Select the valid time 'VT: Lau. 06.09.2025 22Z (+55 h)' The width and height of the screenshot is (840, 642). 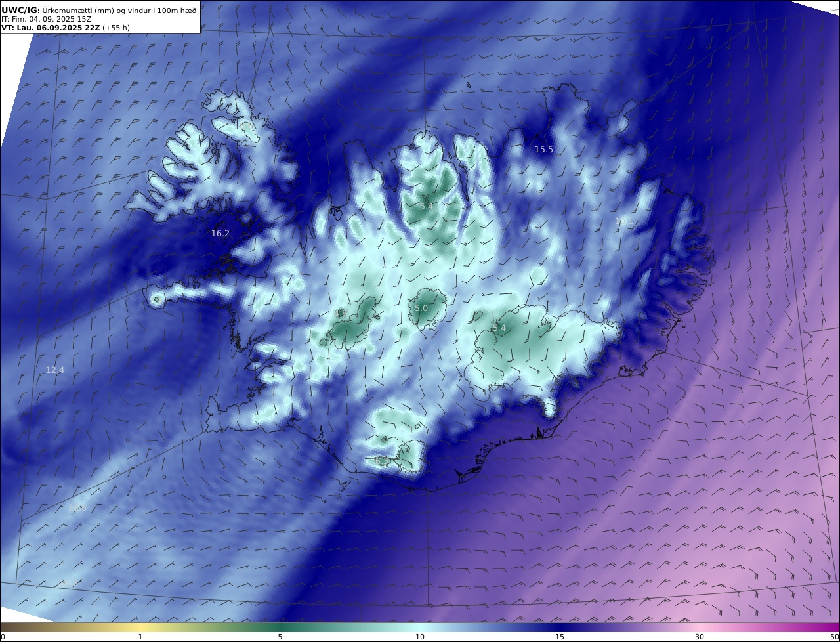[64, 28]
